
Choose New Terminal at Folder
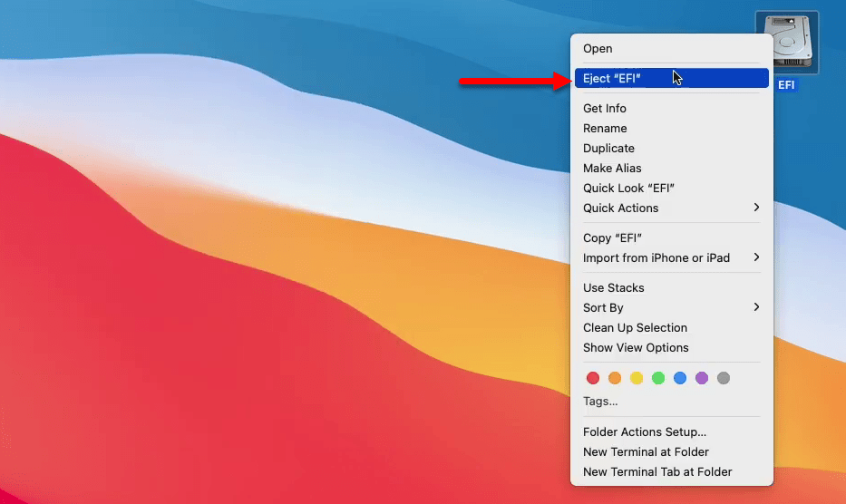[x=672, y=452]
